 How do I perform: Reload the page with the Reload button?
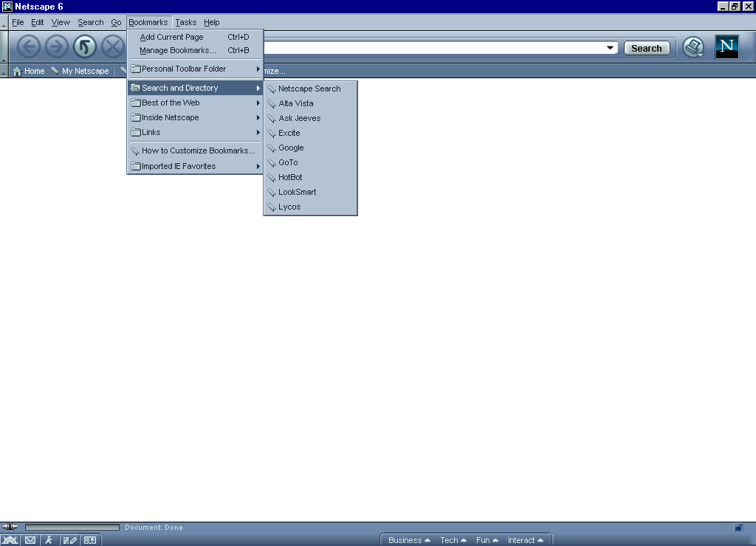coord(85,47)
